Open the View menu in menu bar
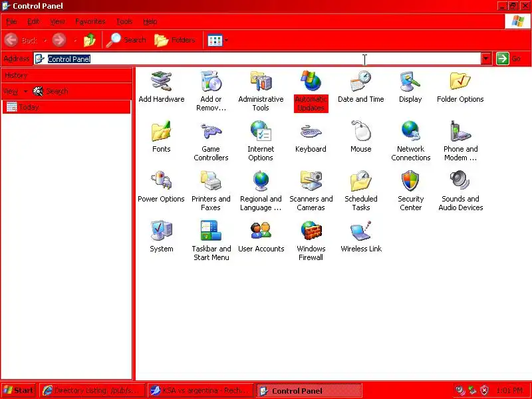This screenshot has height=399, width=532. click(x=57, y=22)
